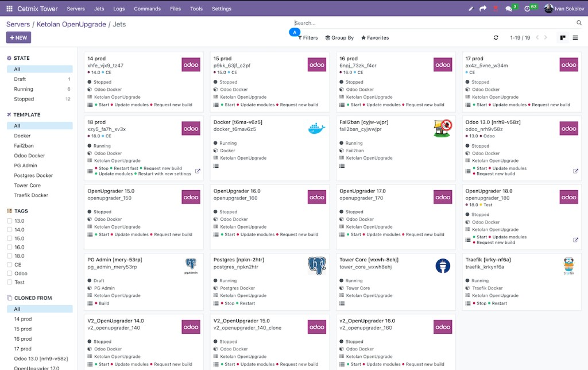Filter state by Running

point(24,89)
